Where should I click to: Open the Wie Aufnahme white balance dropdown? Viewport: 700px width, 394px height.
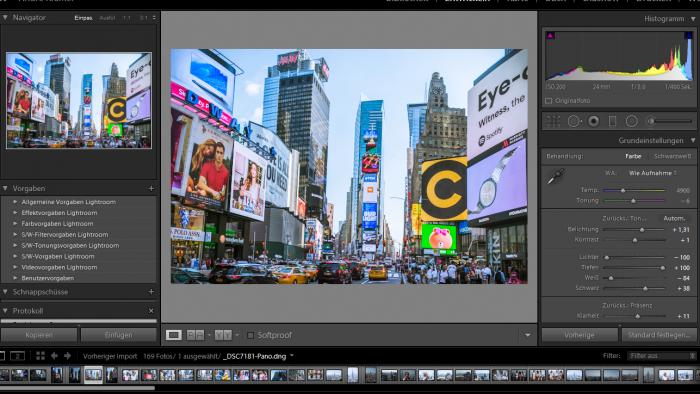coord(652,173)
